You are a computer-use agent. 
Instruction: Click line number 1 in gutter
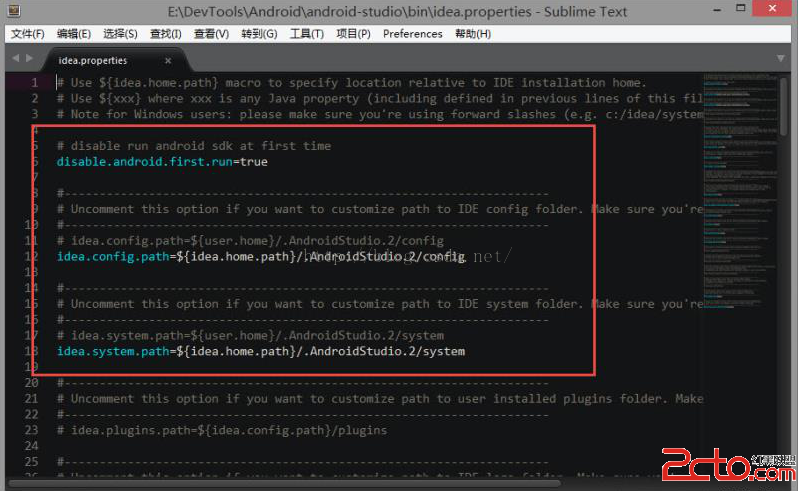(x=34, y=83)
